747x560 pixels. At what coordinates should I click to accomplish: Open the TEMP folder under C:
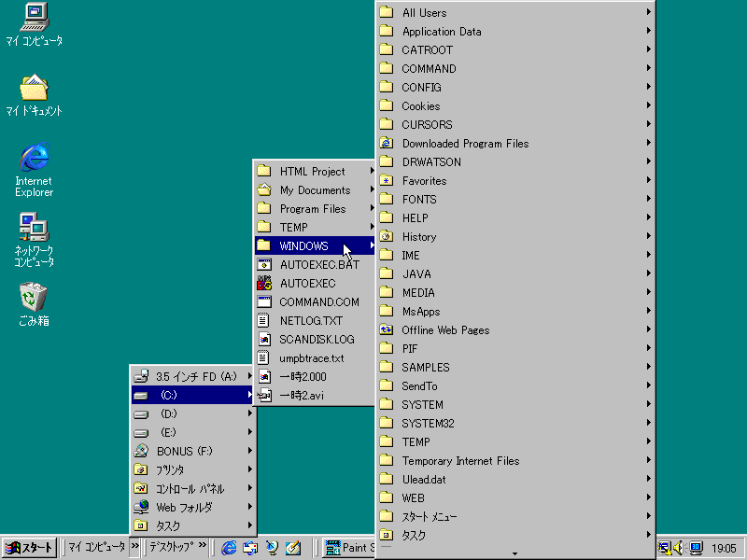315,227
